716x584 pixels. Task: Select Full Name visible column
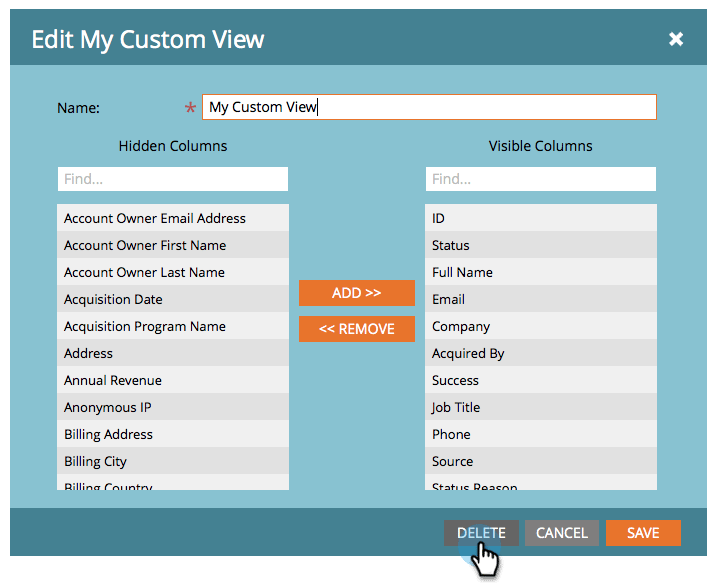click(x=541, y=272)
